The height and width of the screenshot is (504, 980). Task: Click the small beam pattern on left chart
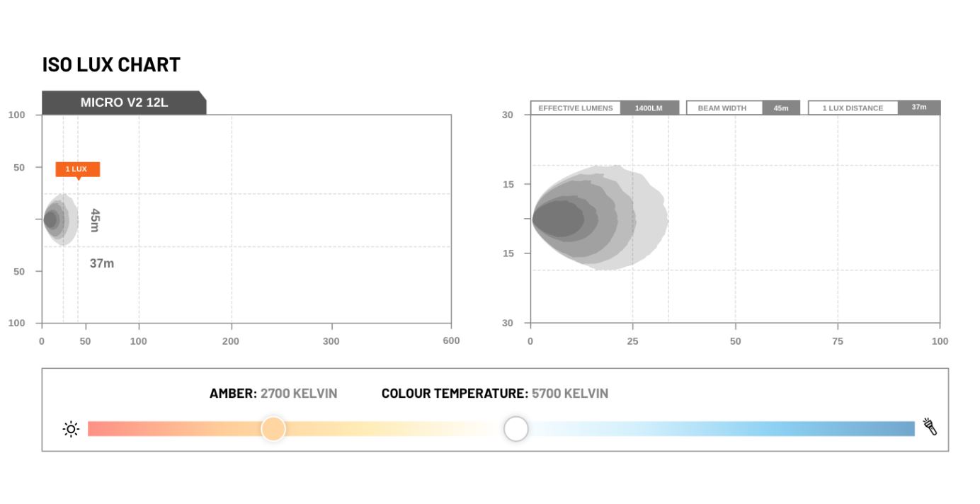point(58,219)
